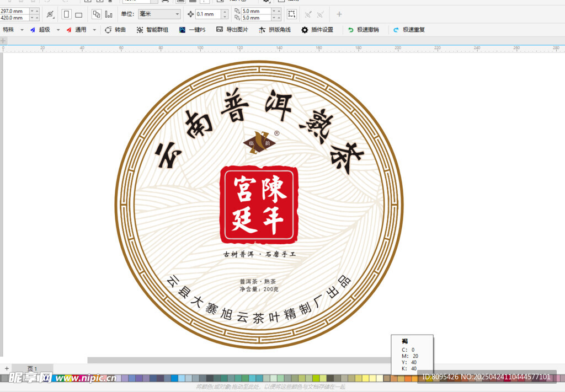Image resolution: width=565 pixels, height=392 pixels.
Task: Open the 通用 plugin menu
Action: [81, 30]
